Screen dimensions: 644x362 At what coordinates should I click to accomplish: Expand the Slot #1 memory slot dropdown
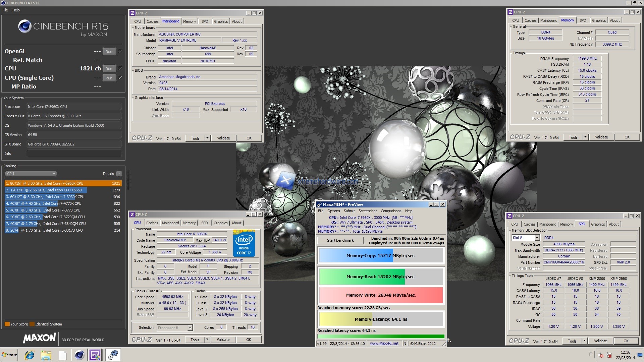click(x=537, y=238)
